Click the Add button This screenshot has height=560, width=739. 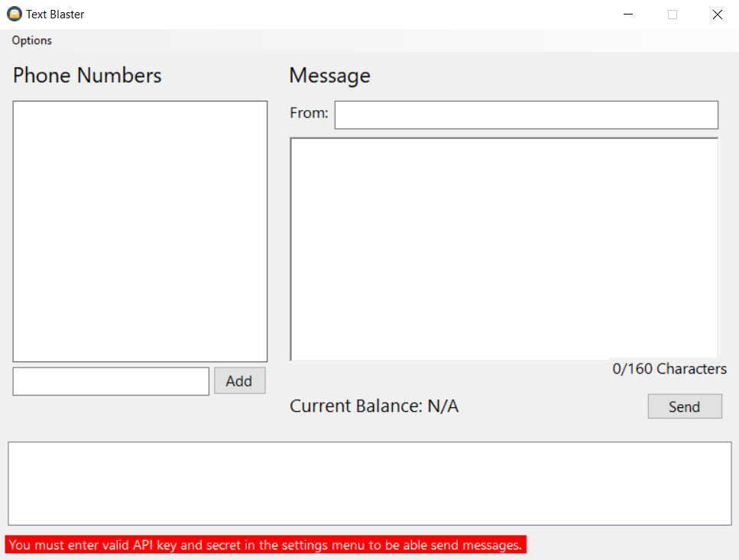tap(239, 380)
